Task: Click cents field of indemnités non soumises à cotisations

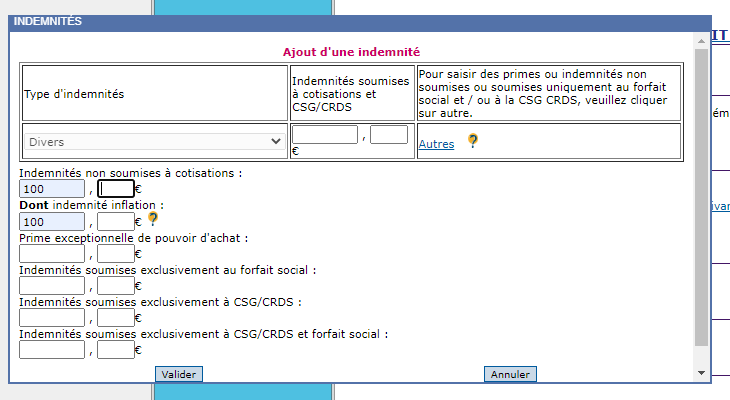Action: (x=115, y=188)
